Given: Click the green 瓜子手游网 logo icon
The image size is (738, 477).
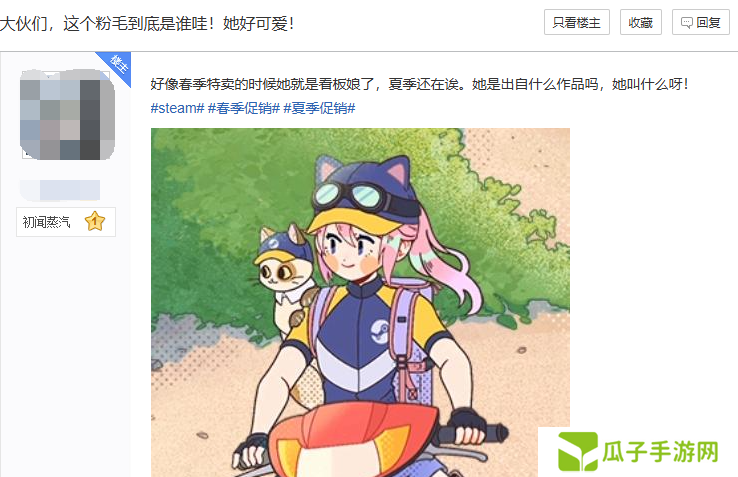Looking at the screenshot, I should point(578,451).
